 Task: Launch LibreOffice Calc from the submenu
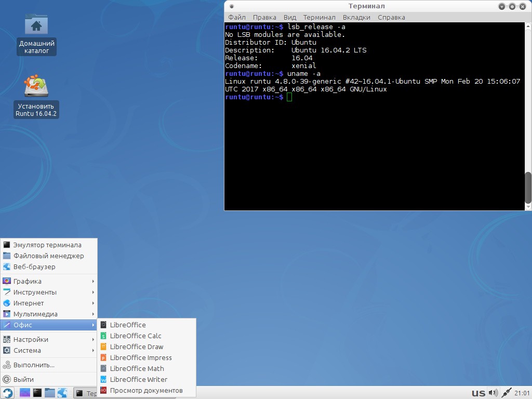coord(135,336)
